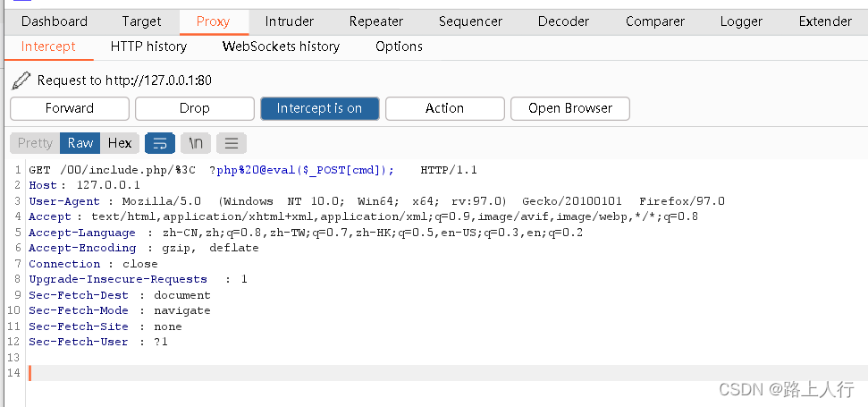Switch to Hex view
The width and height of the screenshot is (868, 407).
120,143
